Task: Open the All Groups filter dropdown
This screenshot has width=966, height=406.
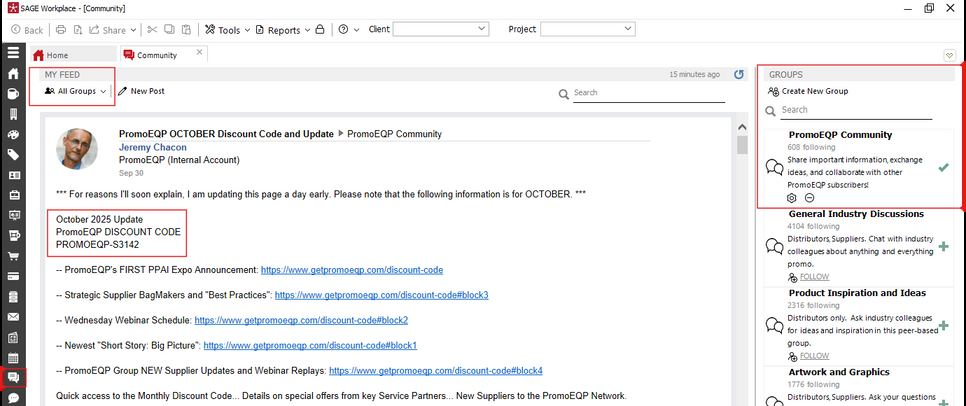Action: (76, 91)
